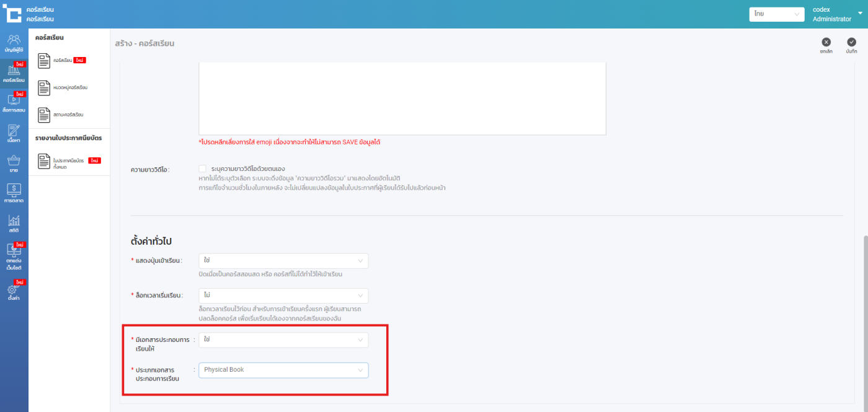Open the Physical Book document type dropdown
Image resolution: width=868 pixels, height=412 pixels.
283,370
